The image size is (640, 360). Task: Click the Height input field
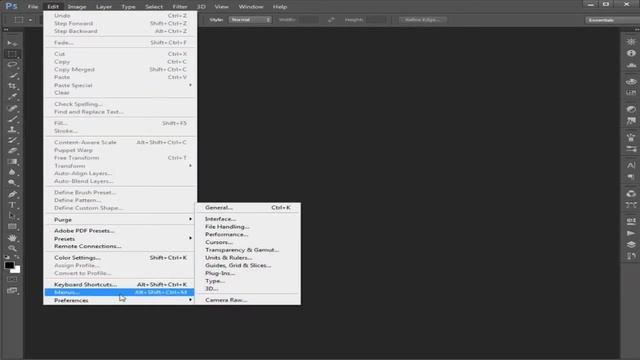tap(376, 20)
